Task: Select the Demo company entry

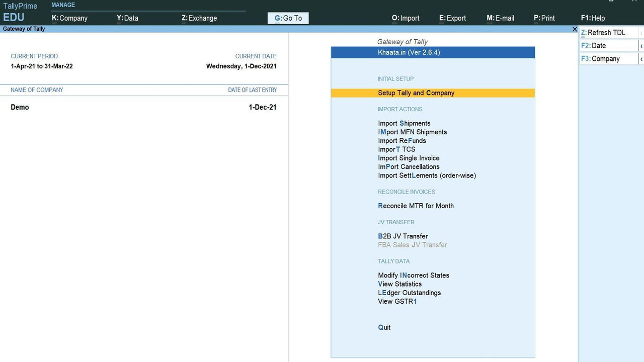Action: pos(20,107)
